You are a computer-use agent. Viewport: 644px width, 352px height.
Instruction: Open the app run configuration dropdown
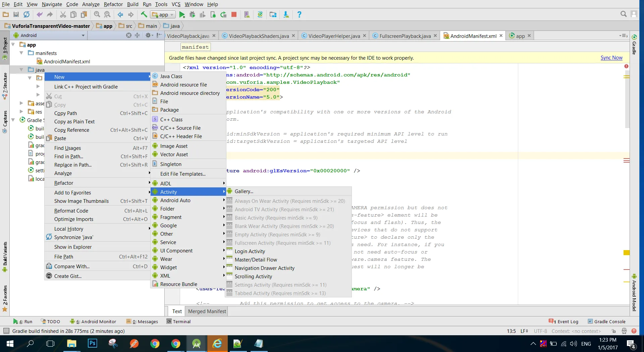[163, 15]
